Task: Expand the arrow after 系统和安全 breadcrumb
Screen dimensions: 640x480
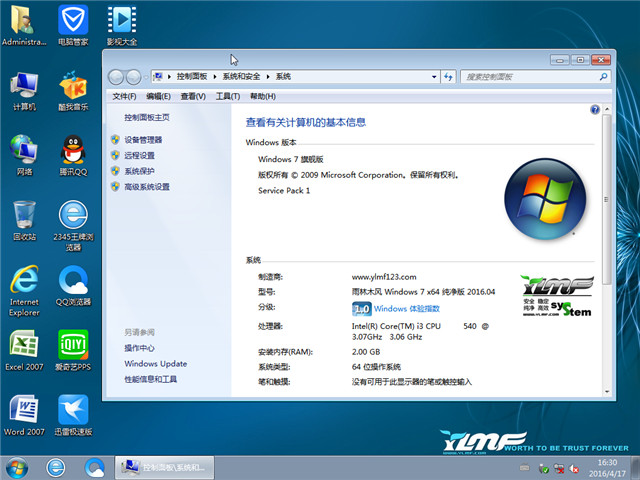Action: (268, 77)
